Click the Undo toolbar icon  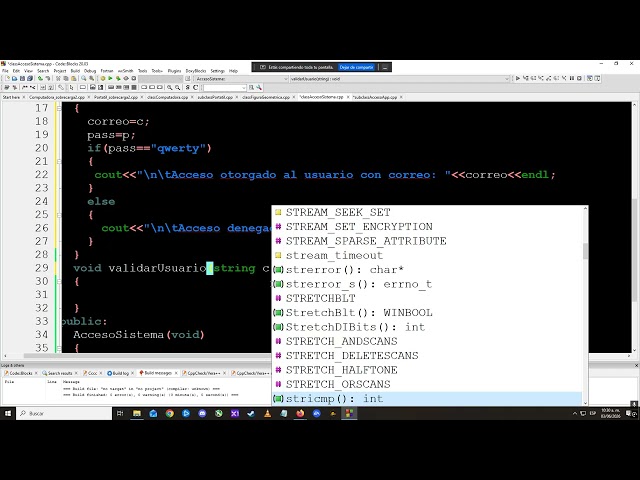coord(40,78)
